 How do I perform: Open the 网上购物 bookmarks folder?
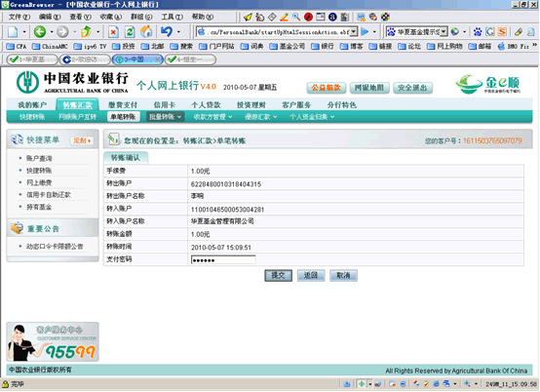(445, 46)
